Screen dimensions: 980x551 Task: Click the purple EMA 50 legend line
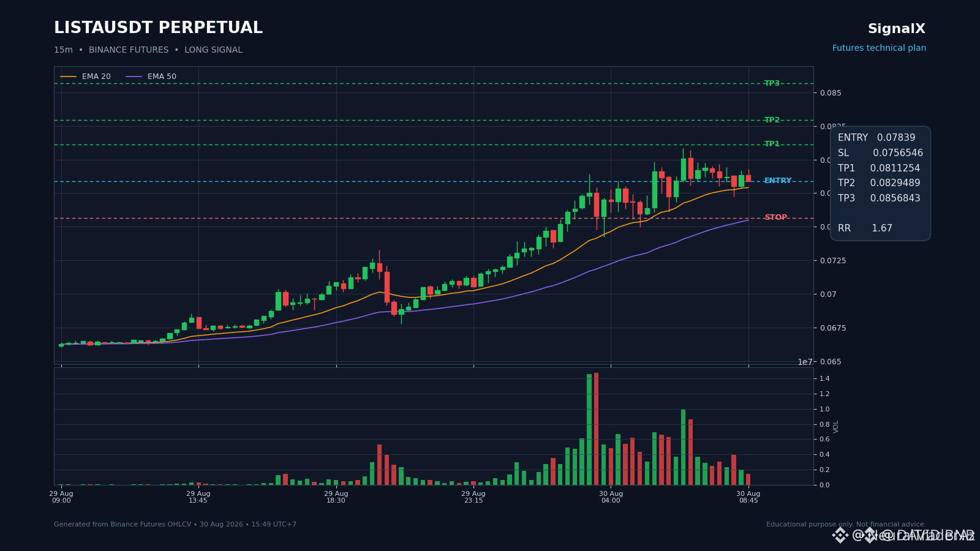coord(134,77)
